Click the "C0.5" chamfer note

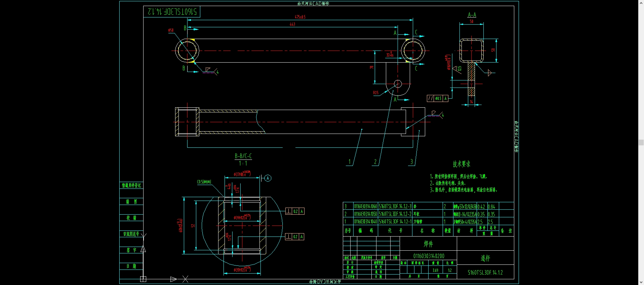(x=204, y=182)
